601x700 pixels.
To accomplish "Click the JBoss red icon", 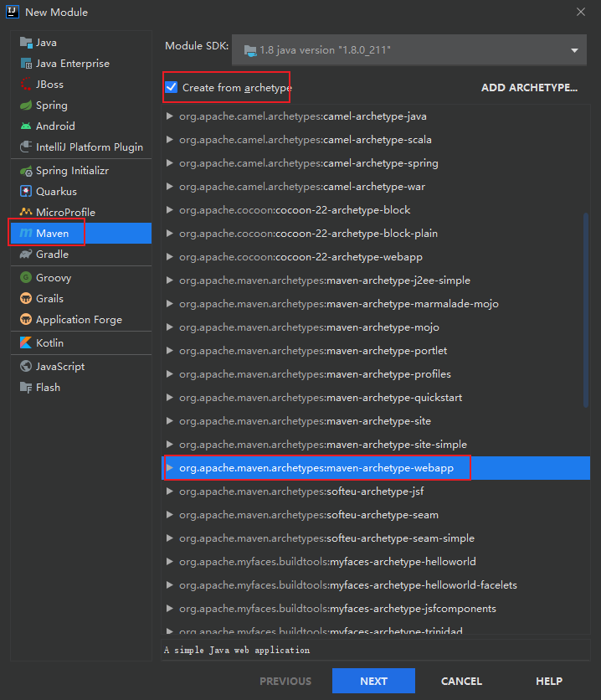I will pyautogui.click(x=26, y=85).
